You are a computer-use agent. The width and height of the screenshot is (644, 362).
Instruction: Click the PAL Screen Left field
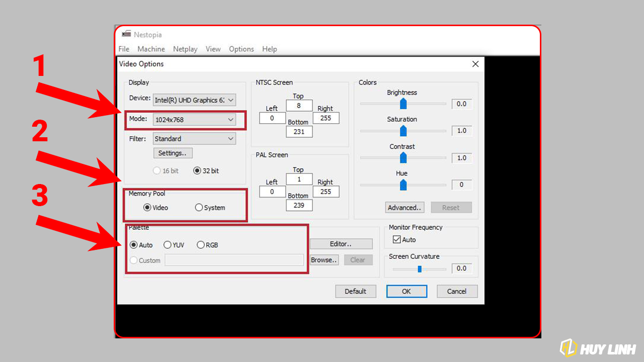click(x=272, y=192)
